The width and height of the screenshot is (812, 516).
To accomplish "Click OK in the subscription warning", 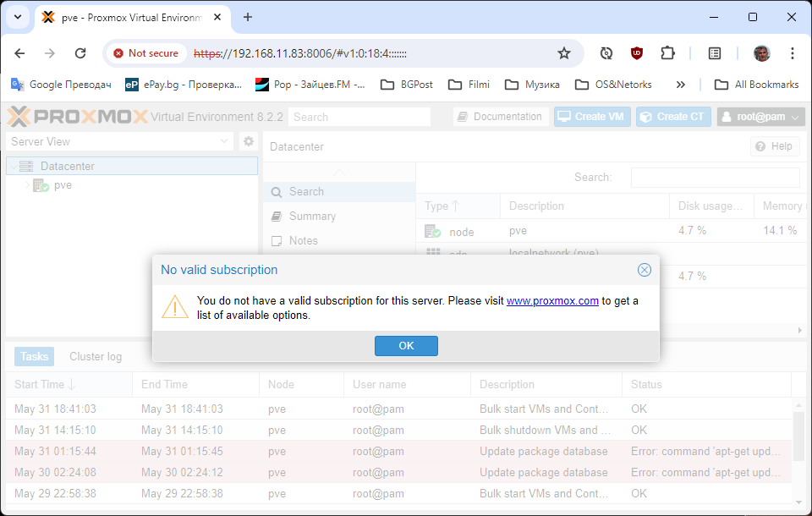I will [406, 346].
